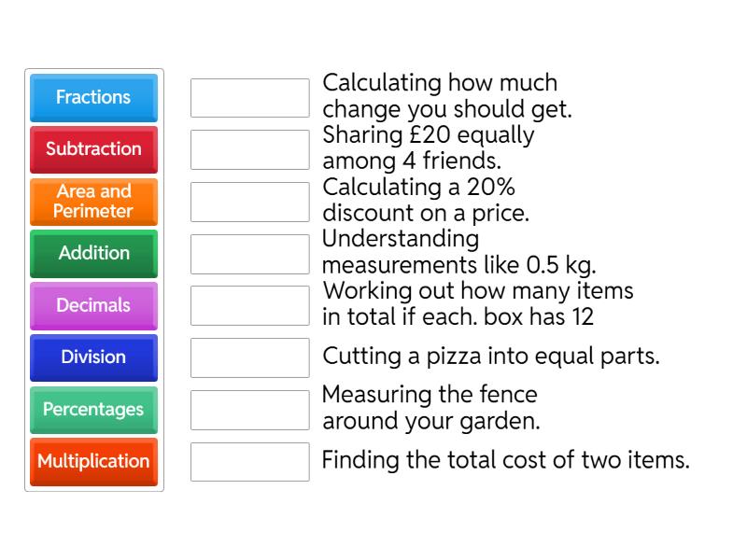The height and width of the screenshot is (560, 747).
Task: Click the empty box for 'Measuring the fence'
Action: click(249, 410)
